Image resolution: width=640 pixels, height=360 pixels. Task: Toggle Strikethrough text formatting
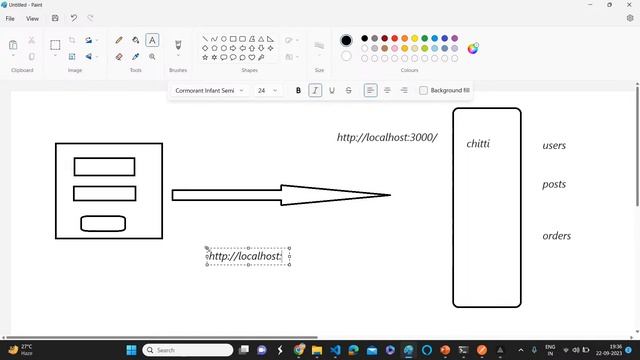tap(349, 90)
